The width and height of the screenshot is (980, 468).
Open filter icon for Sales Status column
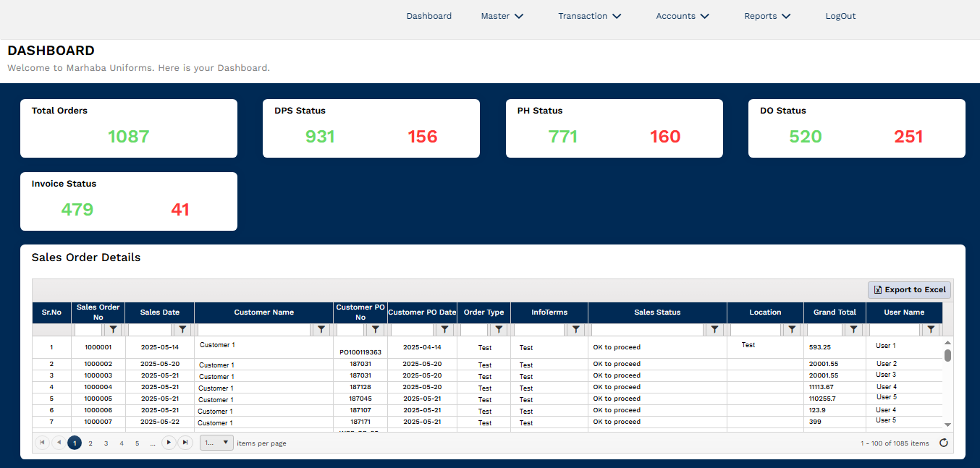pyautogui.click(x=715, y=329)
